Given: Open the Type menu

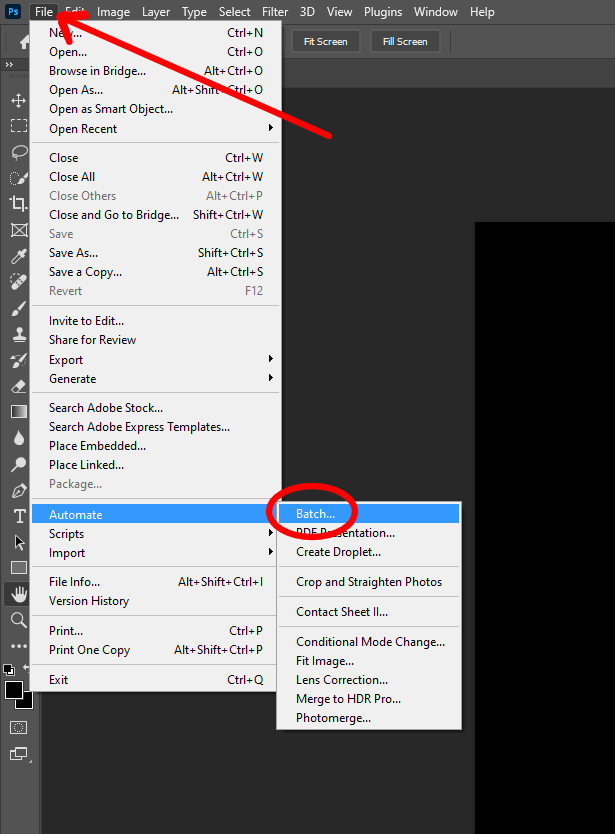Looking at the screenshot, I should [194, 12].
